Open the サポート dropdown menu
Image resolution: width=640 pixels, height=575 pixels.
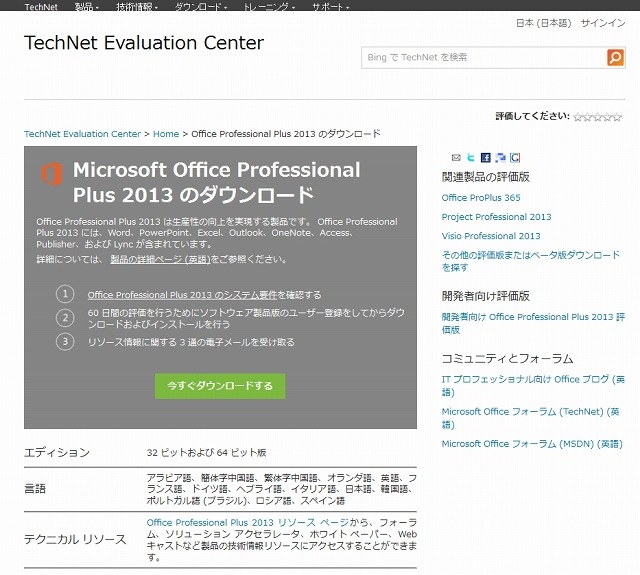tap(331, 7)
